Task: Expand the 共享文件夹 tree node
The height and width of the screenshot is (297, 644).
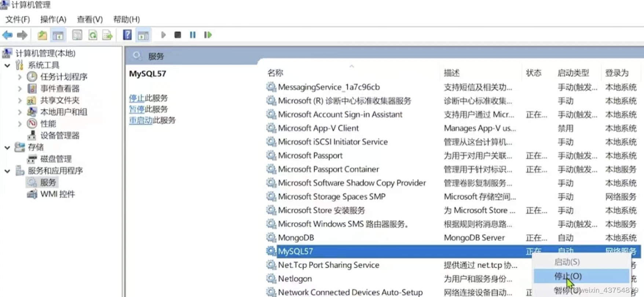Action: click(x=20, y=100)
